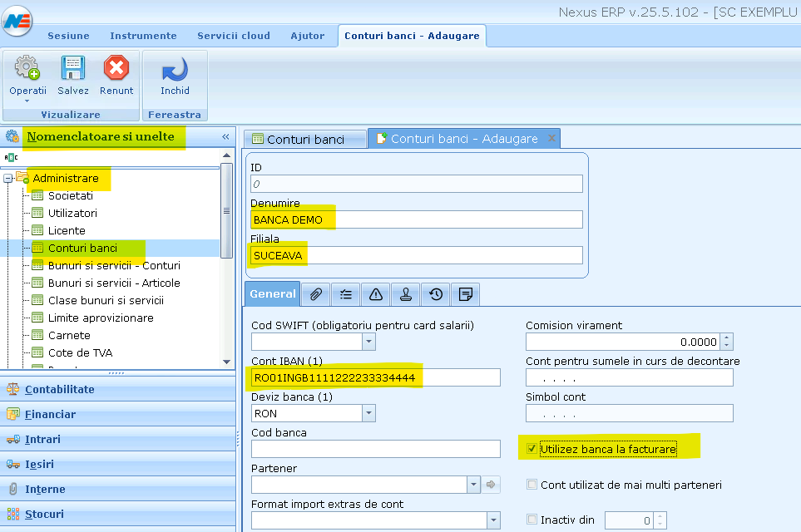Open Format import extras de cont dropdown
This screenshot has height=532, width=801.
click(x=493, y=520)
